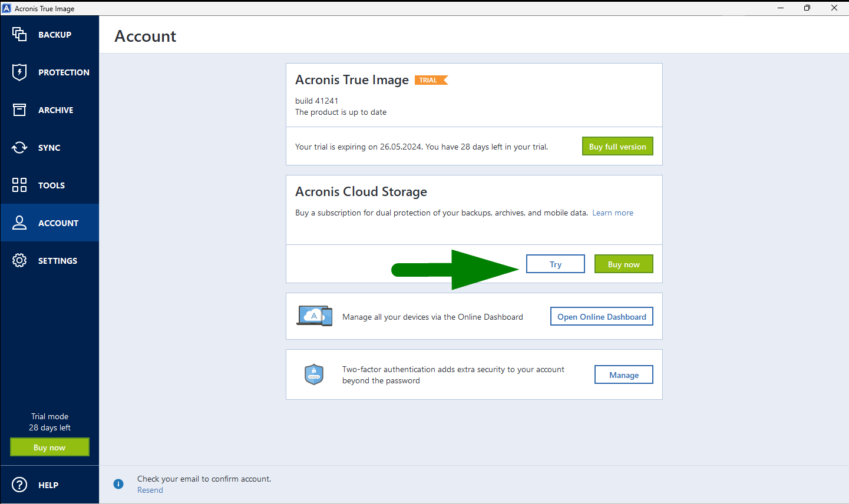Open the Protection panel via its shield icon
This screenshot has width=849, height=504.
19,72
